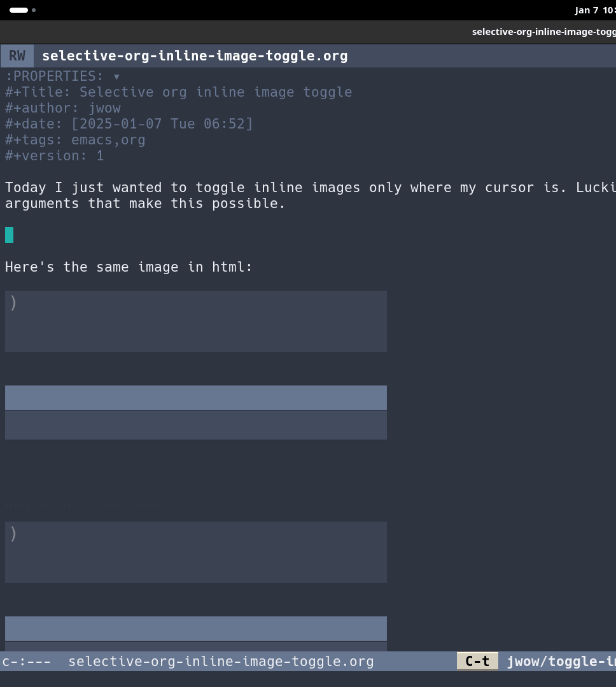Click the #+tags: emacs,org line
Image resolution: width=616 pixels, height=687 pixels.
pyautogui.click(x=75, y=140)
